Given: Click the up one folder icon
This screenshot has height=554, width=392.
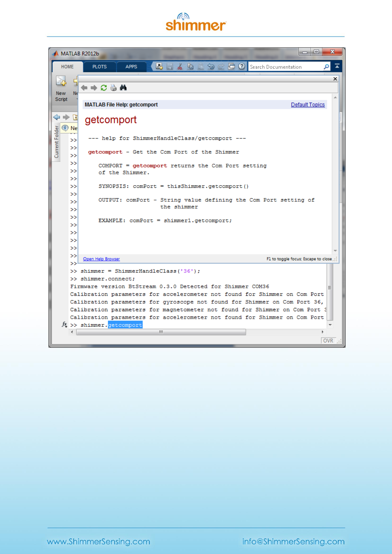Looking at the screenshot, I should (x=75, y=117).
